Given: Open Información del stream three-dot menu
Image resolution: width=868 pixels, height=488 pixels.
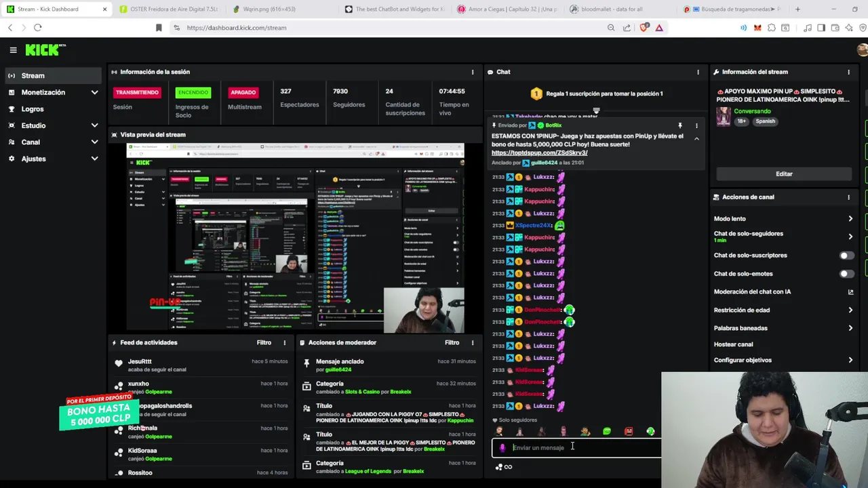Looking at the screenshot, I should pos(848,72).
